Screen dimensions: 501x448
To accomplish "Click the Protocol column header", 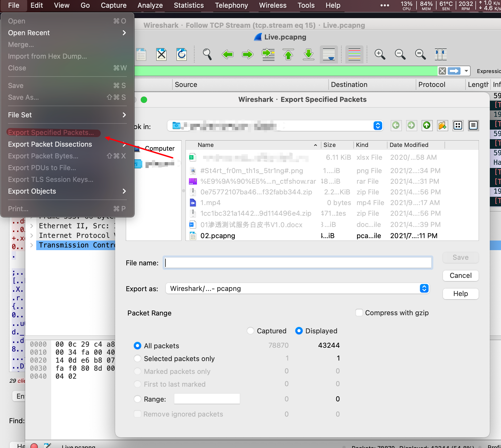I will [x=441, y=85].
